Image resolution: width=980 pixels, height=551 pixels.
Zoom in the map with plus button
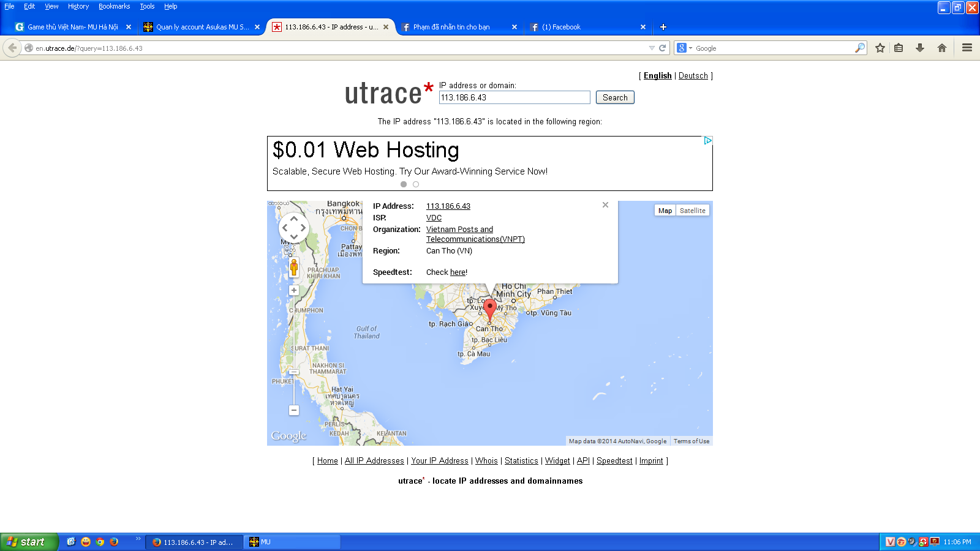pyautogui.click(x=294, y=290)
